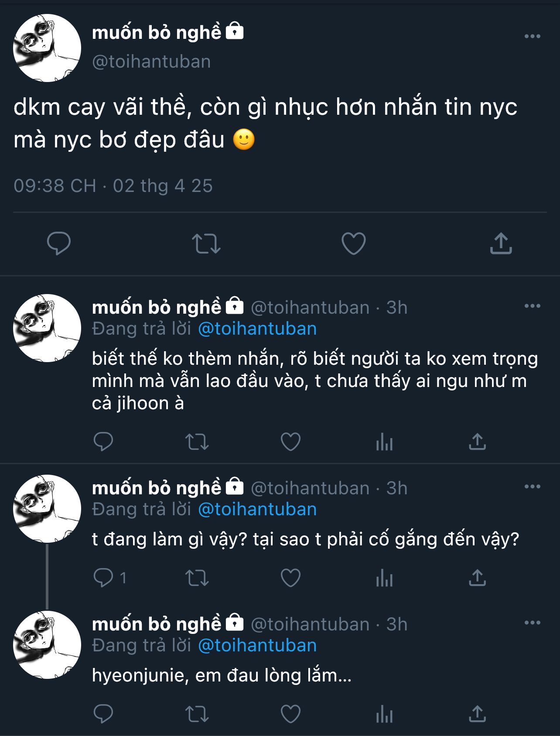View analytics of the hyeonjunie reply

point(384,714)
